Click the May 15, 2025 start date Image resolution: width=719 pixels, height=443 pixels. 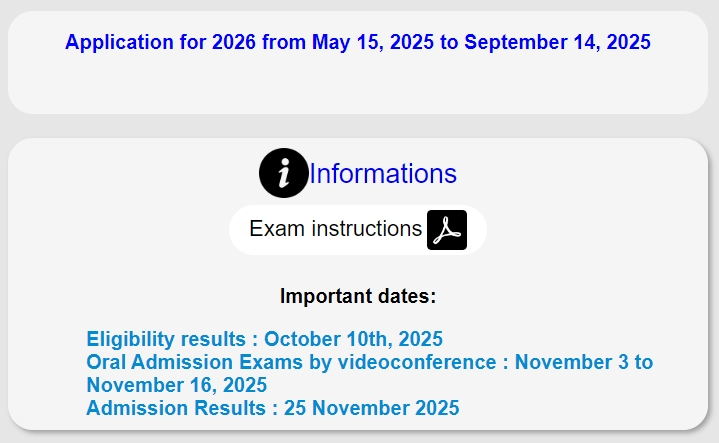coord(373,42)
